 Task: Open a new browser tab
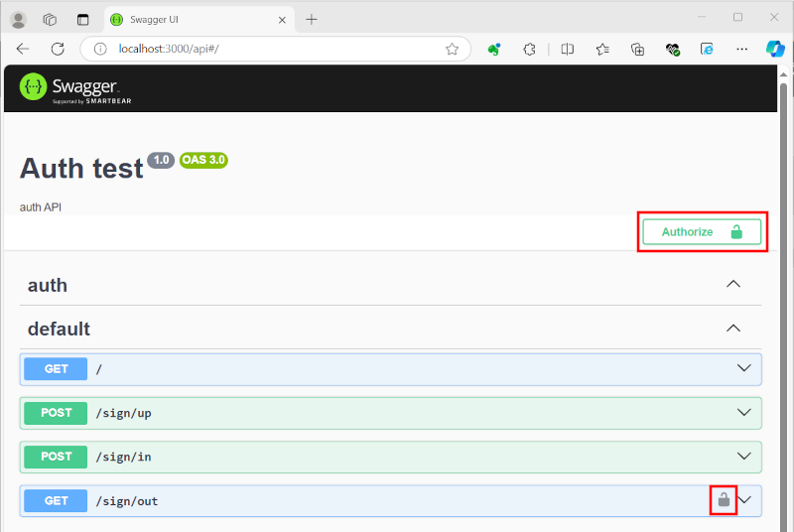coord(312,20)
